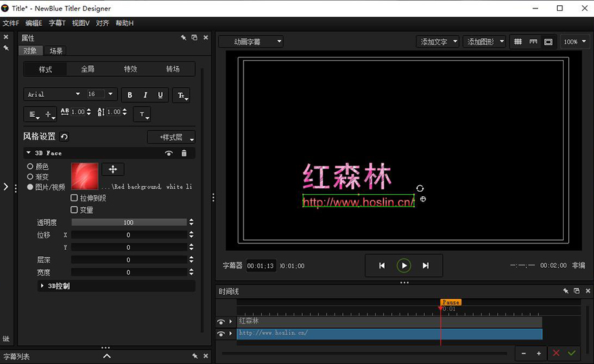Select the 渐变 radio option
The height and width of the screenshot is (364, 594).
click(x=30, y=177)
